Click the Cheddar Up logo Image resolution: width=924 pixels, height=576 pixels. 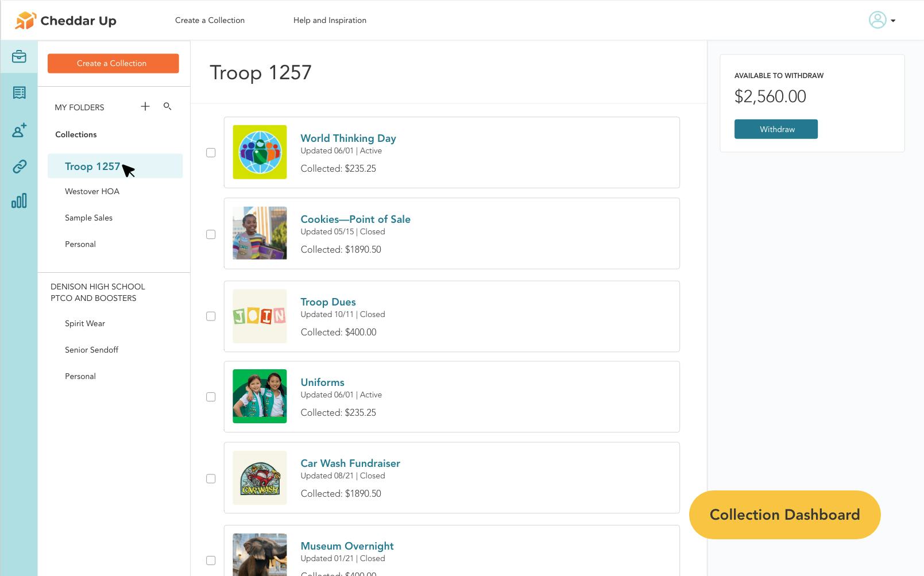(65, 20)
